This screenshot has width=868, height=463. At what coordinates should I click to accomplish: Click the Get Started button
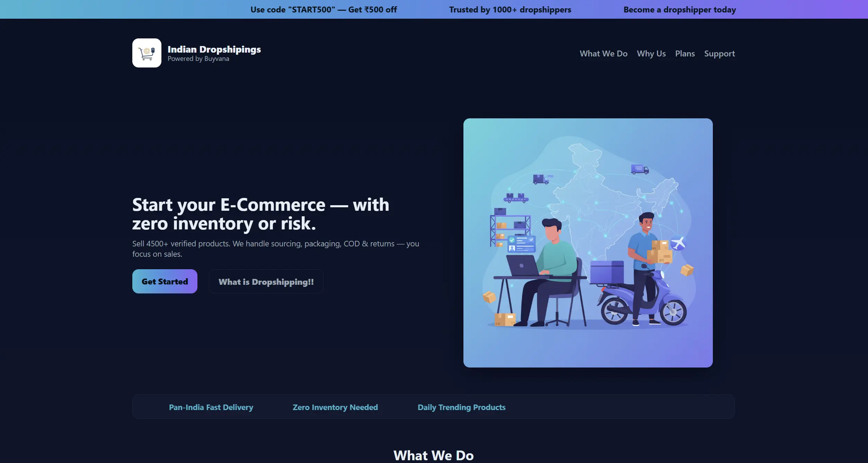click(165, 281)
